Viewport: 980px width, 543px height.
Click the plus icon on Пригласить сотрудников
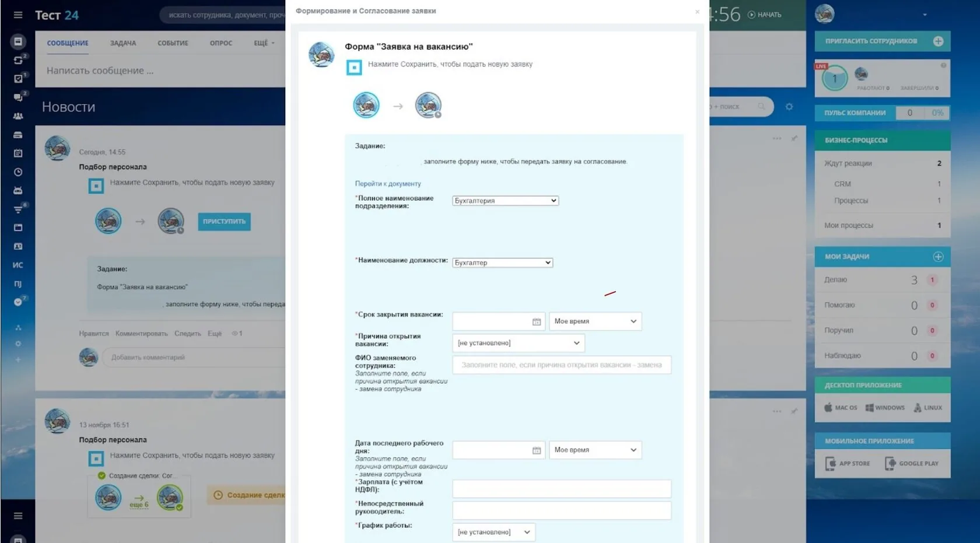[938, 41]
